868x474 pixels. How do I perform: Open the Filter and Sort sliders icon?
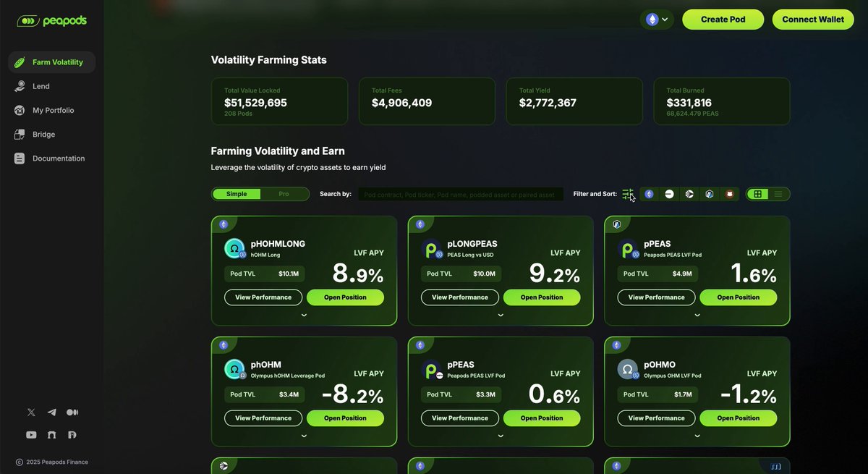click(627, 194)
